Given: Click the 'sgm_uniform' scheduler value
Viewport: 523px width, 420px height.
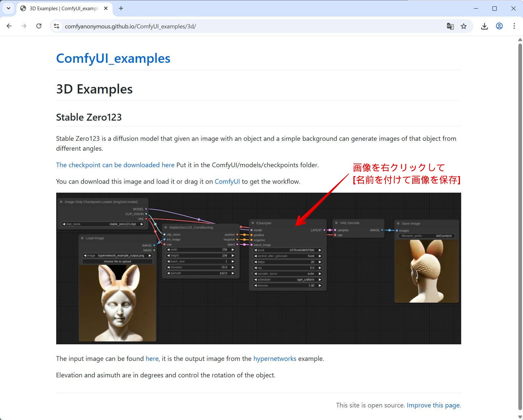Looking at the screenshot, I should click(305, 280).
